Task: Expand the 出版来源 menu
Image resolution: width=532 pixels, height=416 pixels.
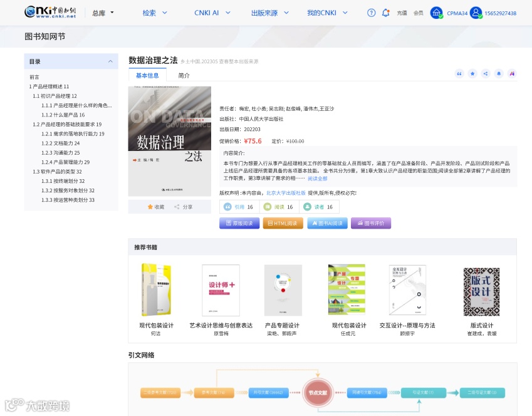Action: tap(269, 13)
